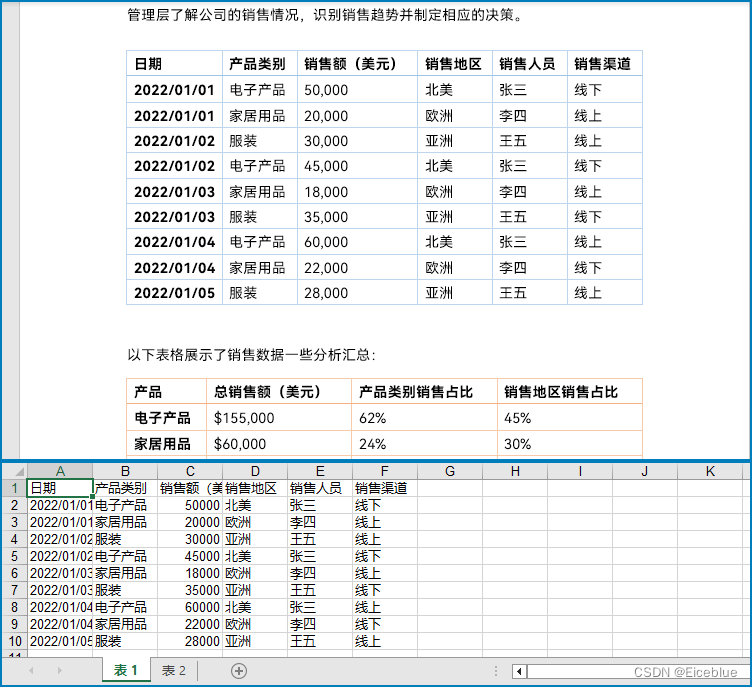Click 45% in summary table
752x687 pixels.
click(517, 418)
